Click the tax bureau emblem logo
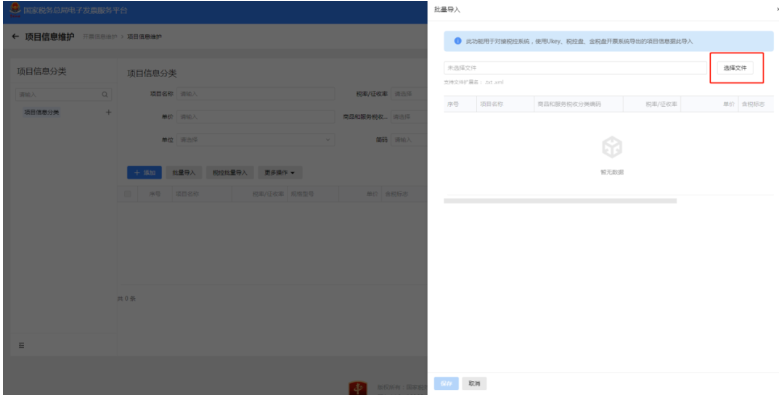This screenshot has height=398, width=779. tap(15, 9)
